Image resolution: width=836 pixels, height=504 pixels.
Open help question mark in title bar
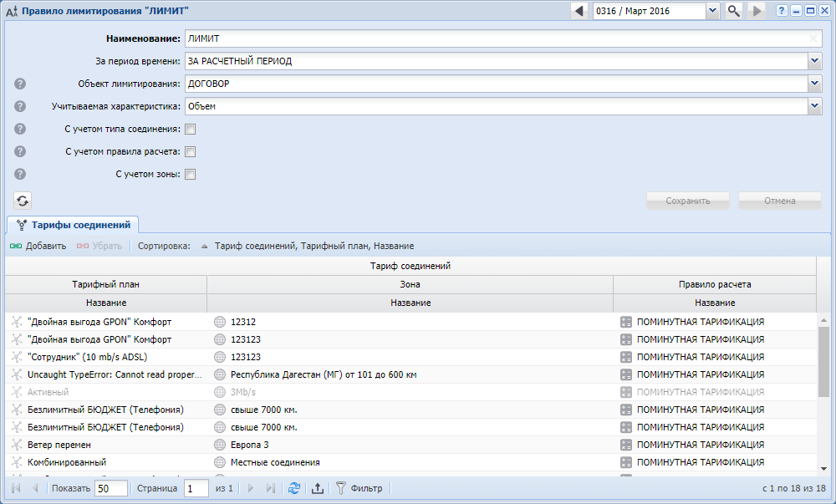click(782, 11)
